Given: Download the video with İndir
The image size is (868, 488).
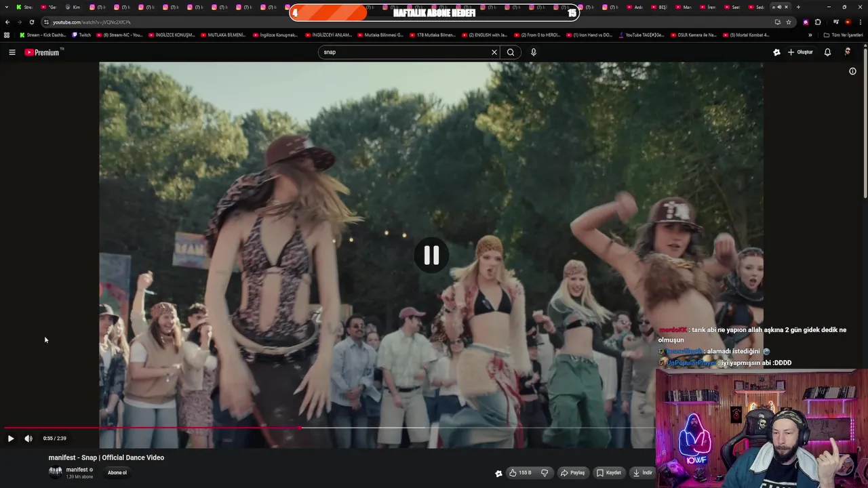Looking at the screenshot, I should click(x=642, y=473).
